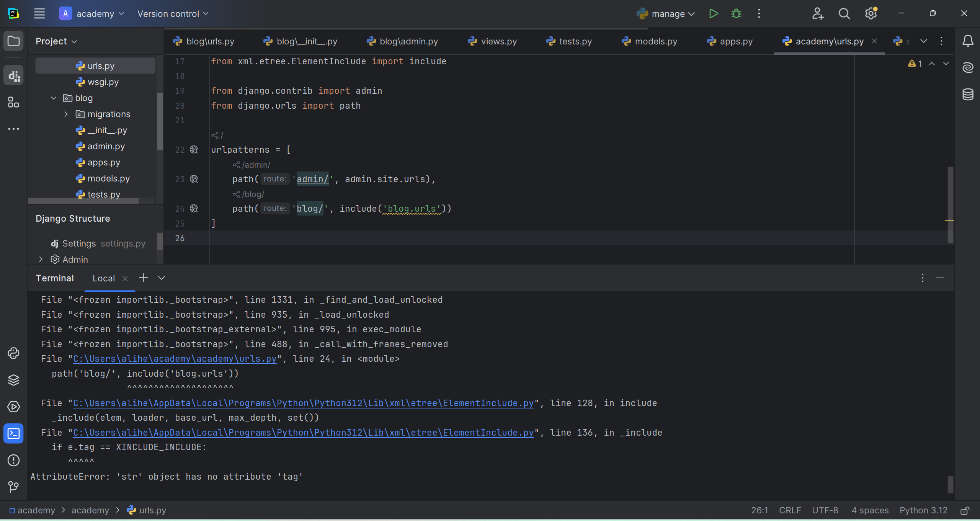Viewport: 980px width, 521px height.
Task: Run the manage configuration
Action: coord(713,14)
